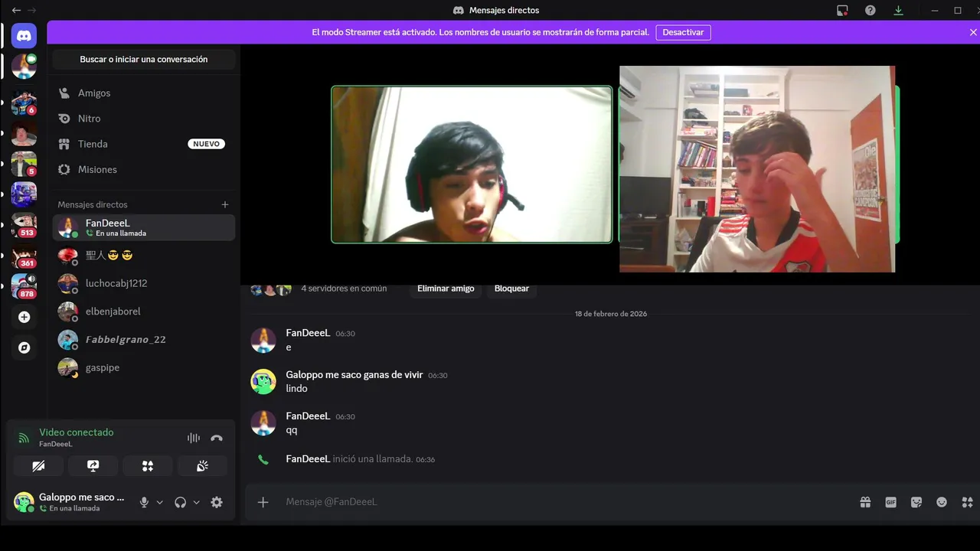The image size is (980, 551).
Task: Click Video conectado status text
Action: [77, 432]
